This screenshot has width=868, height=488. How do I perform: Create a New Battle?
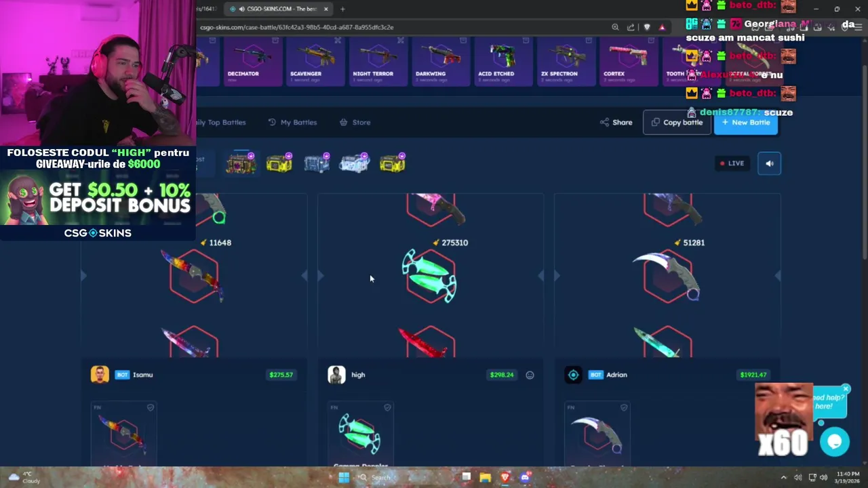tap(746, 123)
